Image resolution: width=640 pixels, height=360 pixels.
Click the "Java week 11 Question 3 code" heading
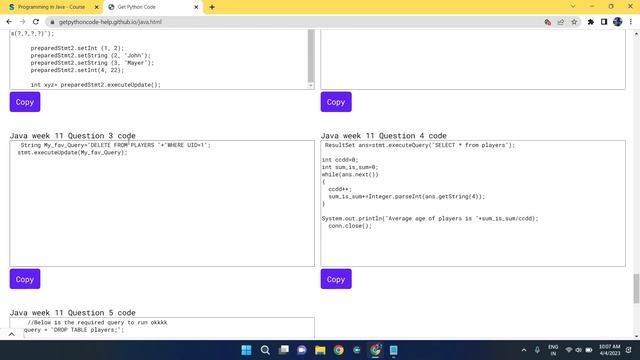pyautogui.click(x=73, y=136)
